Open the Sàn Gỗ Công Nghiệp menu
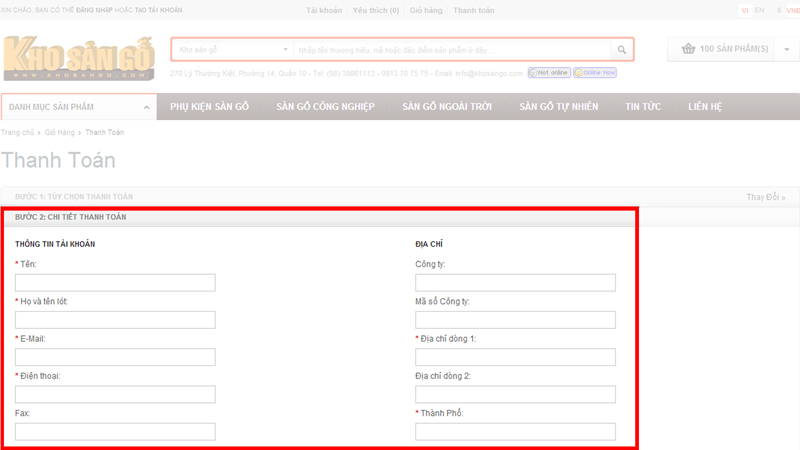Image resolution: width=800 pixels, height=450 pixels. pos(325,107)
